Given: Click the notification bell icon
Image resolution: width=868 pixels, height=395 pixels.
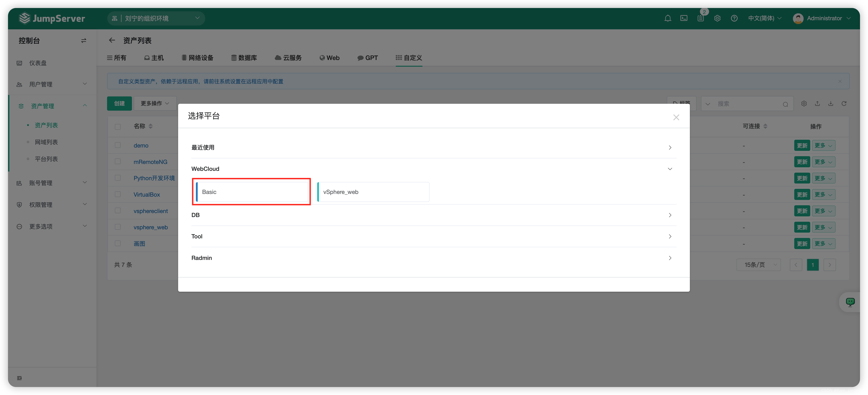Looking at the screenshot, I should [x=668, y=18].
